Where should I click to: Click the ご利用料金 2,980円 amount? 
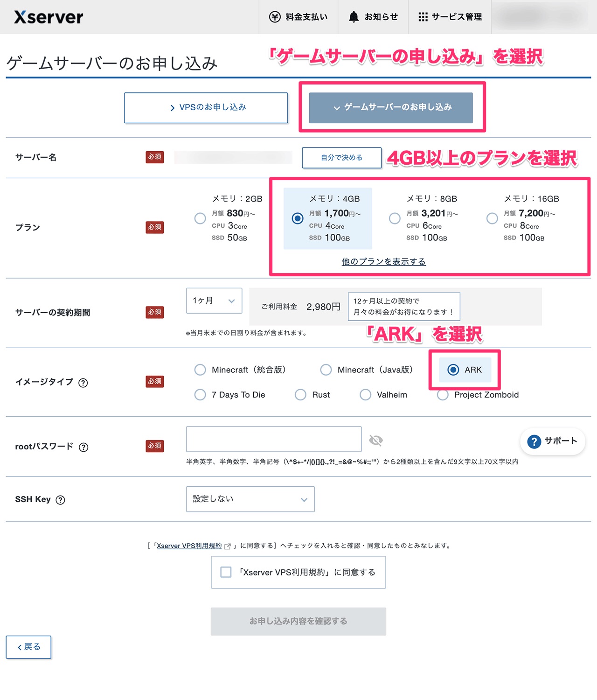(x=324, y=307)
